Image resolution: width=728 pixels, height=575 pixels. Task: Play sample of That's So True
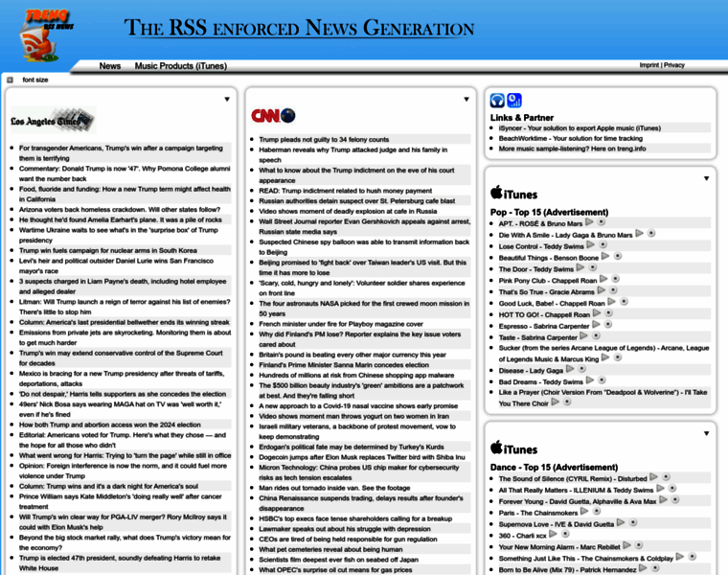point(602,290)
